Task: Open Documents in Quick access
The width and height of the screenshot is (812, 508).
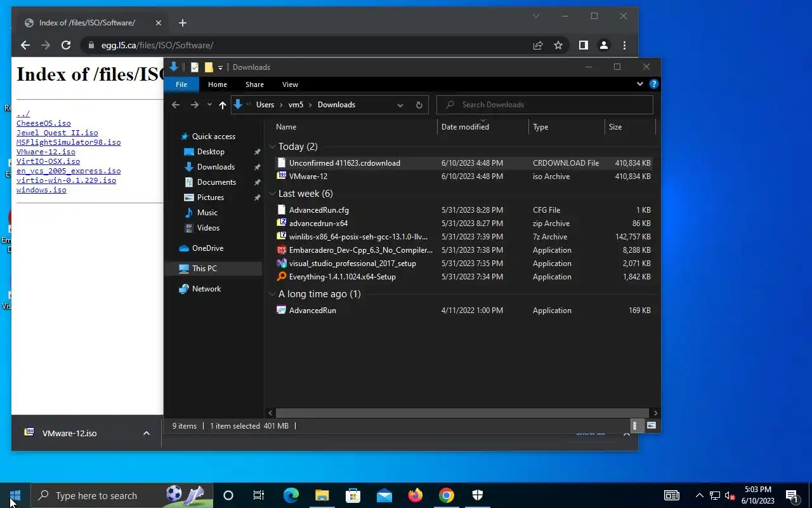Action: tap(216, 182)
